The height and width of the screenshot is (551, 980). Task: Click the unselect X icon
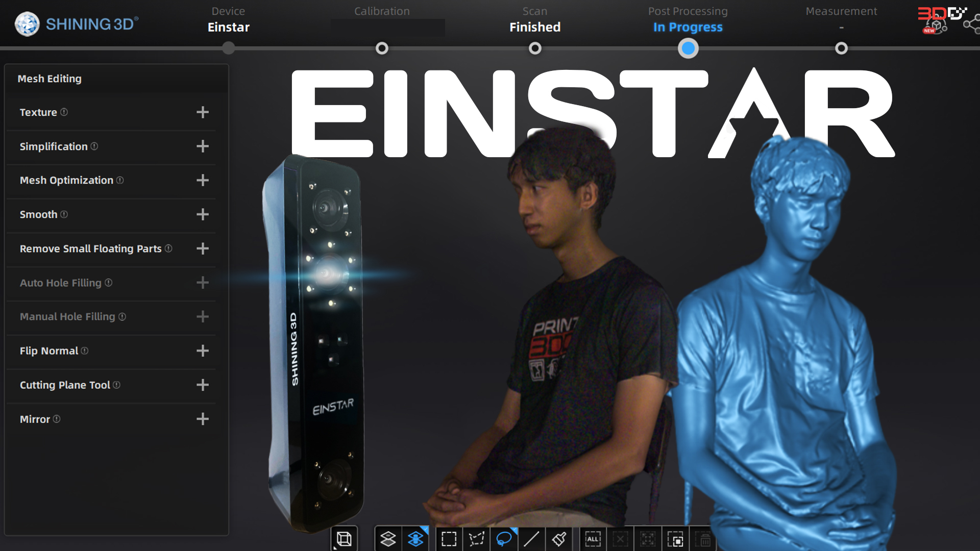click(620, 539)
